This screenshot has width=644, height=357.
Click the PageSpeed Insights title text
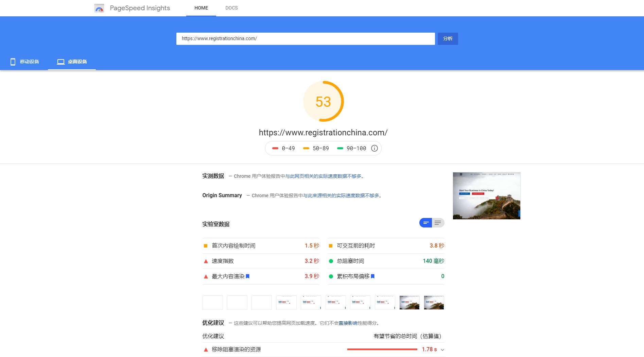[140, 8]
